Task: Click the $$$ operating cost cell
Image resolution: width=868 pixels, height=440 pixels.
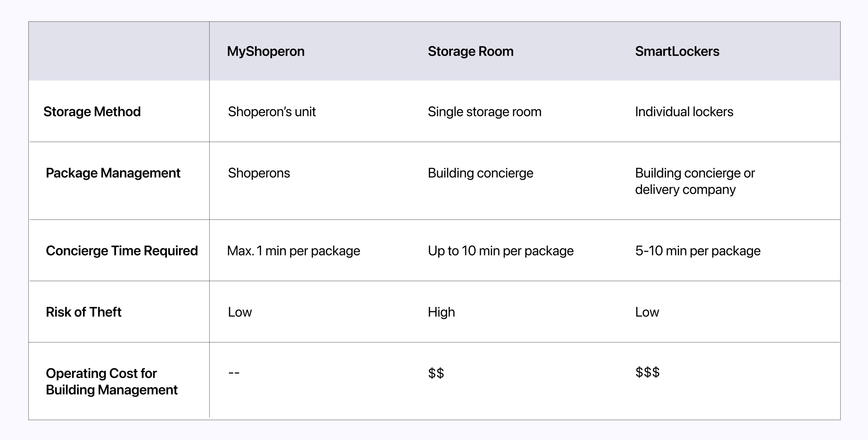Action: click(647, 372)
